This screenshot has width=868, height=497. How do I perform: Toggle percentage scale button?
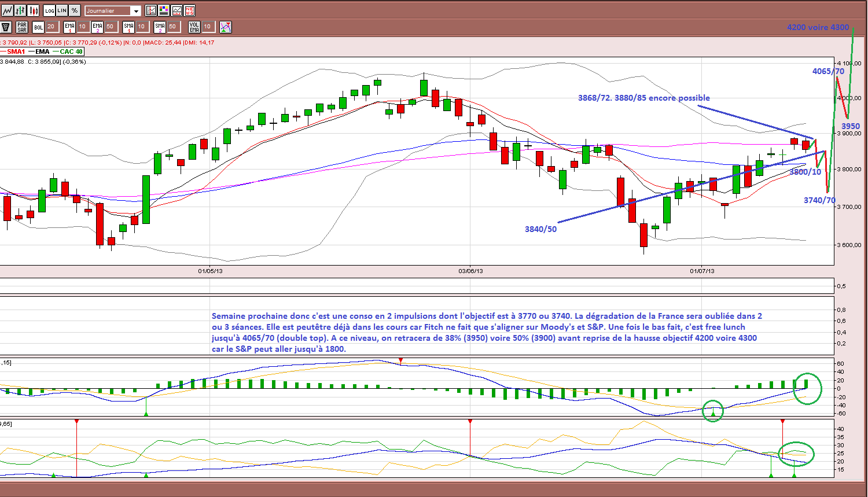coord(75,10)
